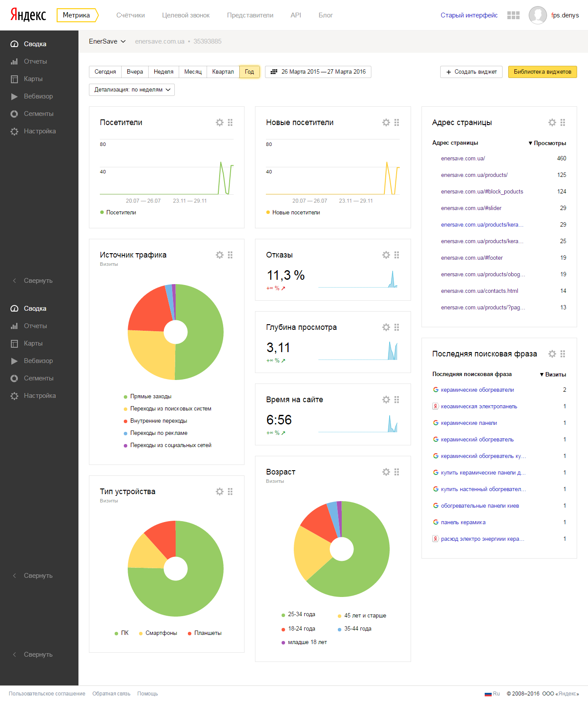Viewport: 588px width, 702px height.
Task: Click the red slice of Тип устройства pie
Action: pyautogui.click(x=163, y=537)
